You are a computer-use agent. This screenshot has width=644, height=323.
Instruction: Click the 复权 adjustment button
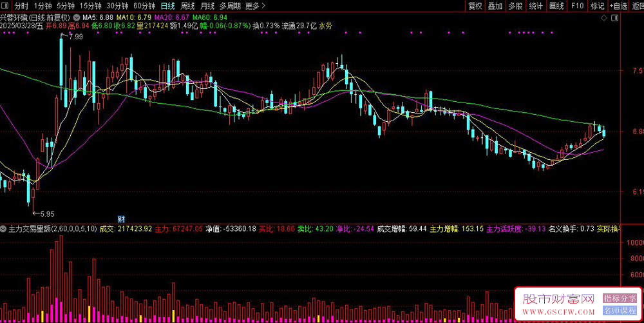point(475,6)
